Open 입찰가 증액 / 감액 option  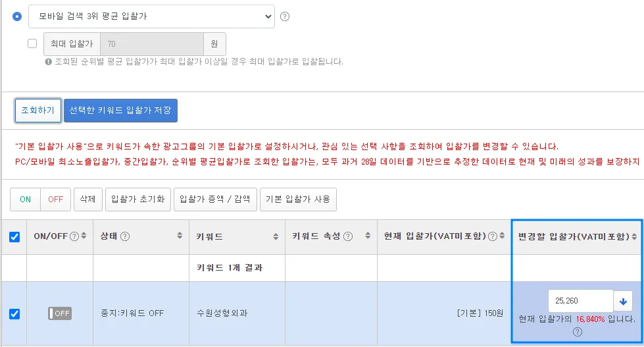(215, 200)
